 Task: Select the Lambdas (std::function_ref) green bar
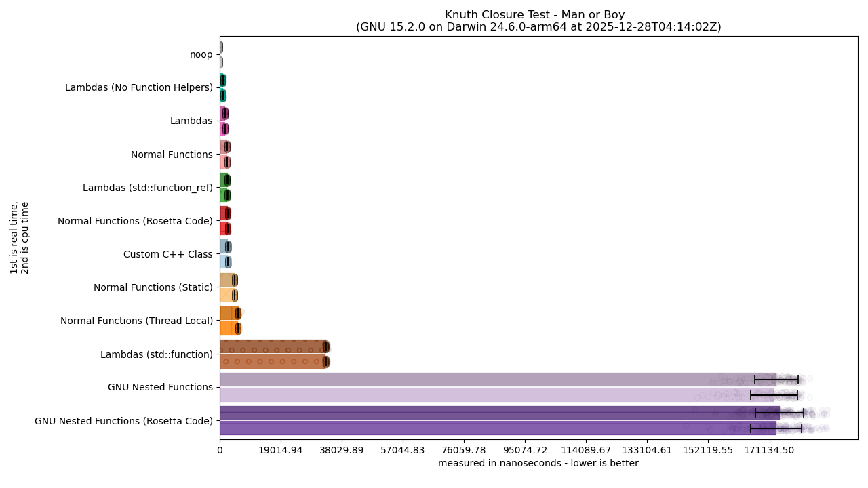(x=224, y=180)
